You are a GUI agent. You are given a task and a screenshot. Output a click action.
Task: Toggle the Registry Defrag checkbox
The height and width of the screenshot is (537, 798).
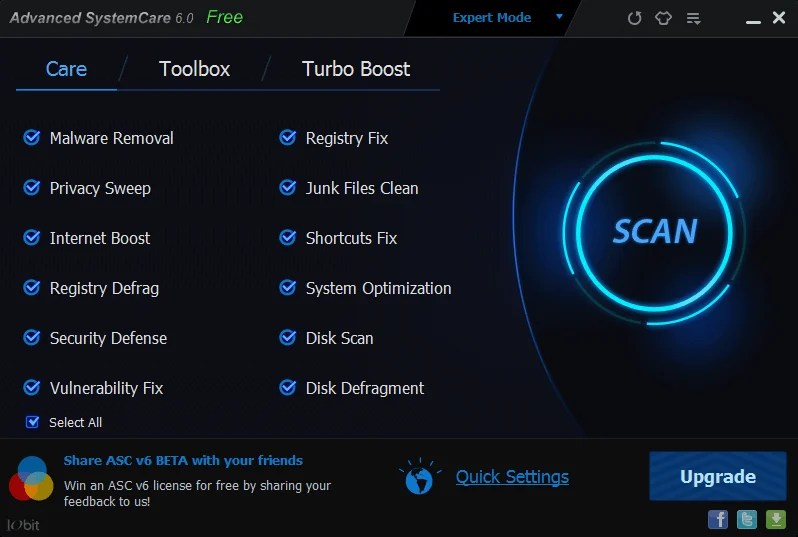click(32, 288)
